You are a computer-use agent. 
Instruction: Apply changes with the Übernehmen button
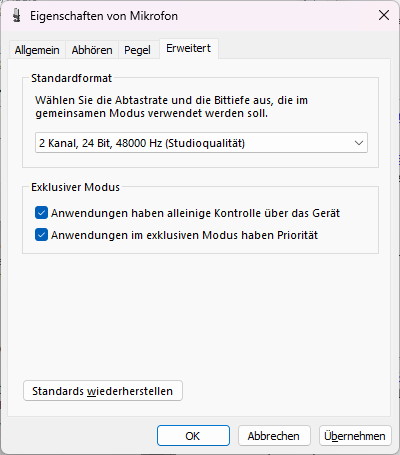[355, 436]
